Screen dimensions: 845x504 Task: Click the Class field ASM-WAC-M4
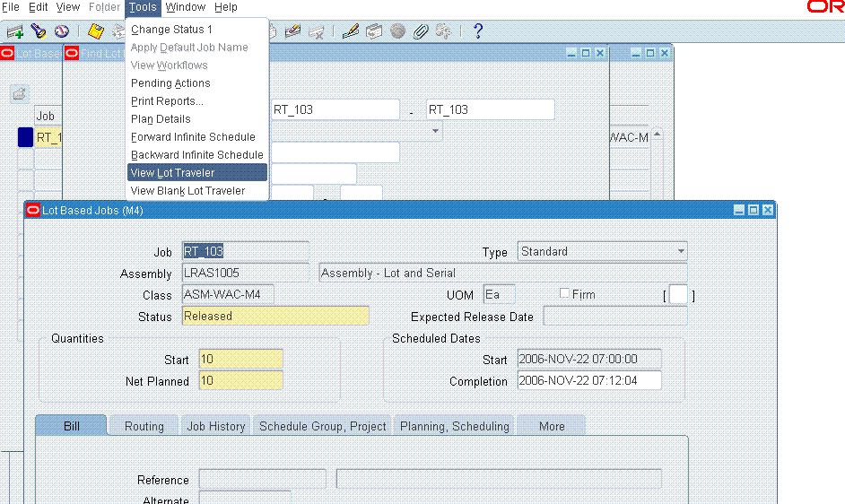[228, 294]
